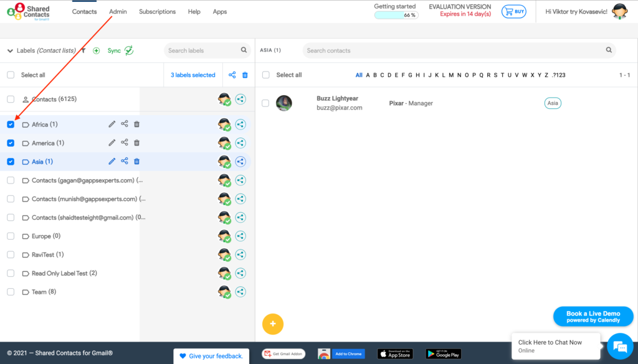Click the Search contacts input field
The height and width of the screenshot is (364, 638).
tap(459, 50)
